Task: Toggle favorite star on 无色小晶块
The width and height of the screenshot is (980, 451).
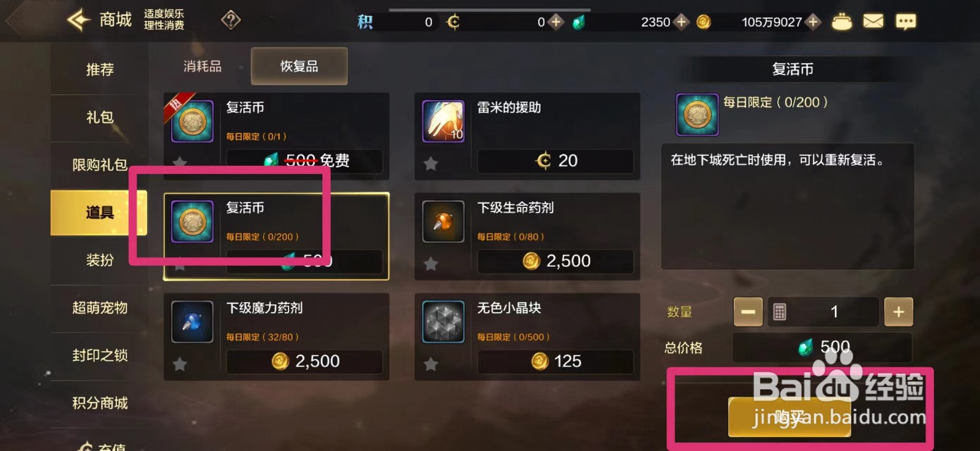Action: tap(431, 364)
